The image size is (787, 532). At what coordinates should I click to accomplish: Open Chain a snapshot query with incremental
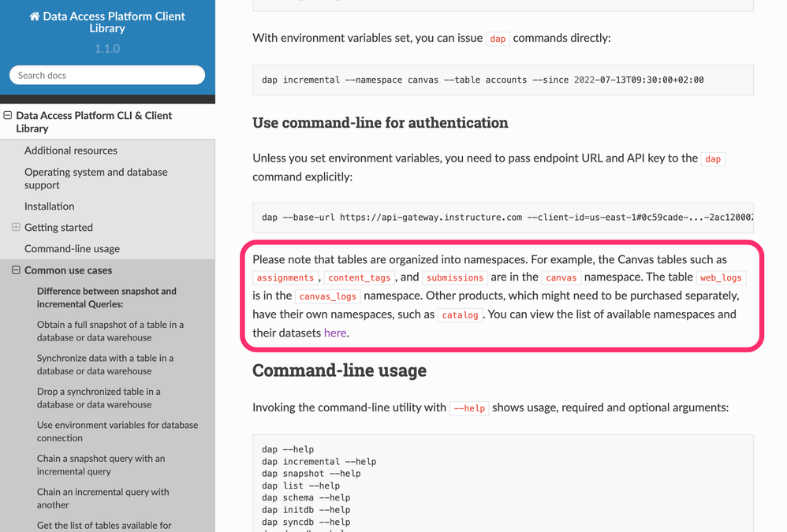[101, 465]
